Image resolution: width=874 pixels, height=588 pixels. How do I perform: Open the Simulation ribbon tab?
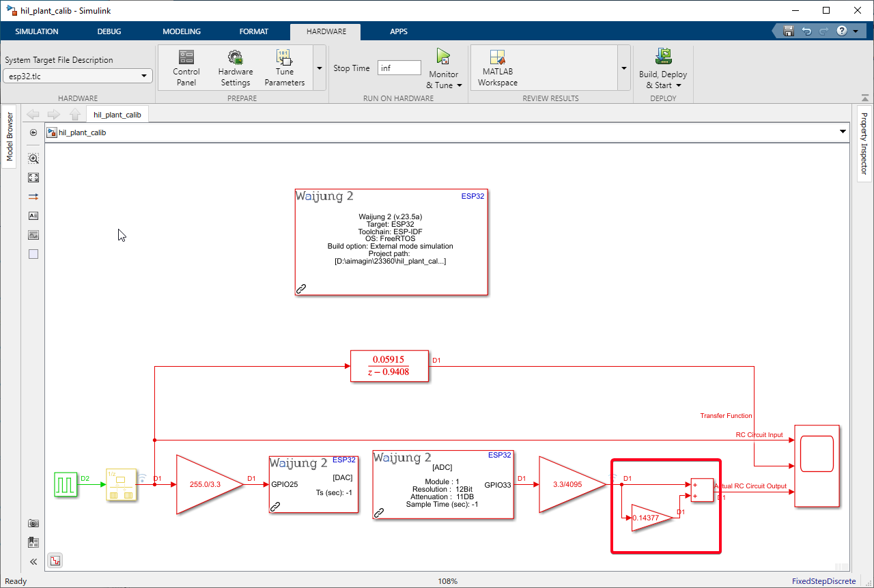(37, 31)
